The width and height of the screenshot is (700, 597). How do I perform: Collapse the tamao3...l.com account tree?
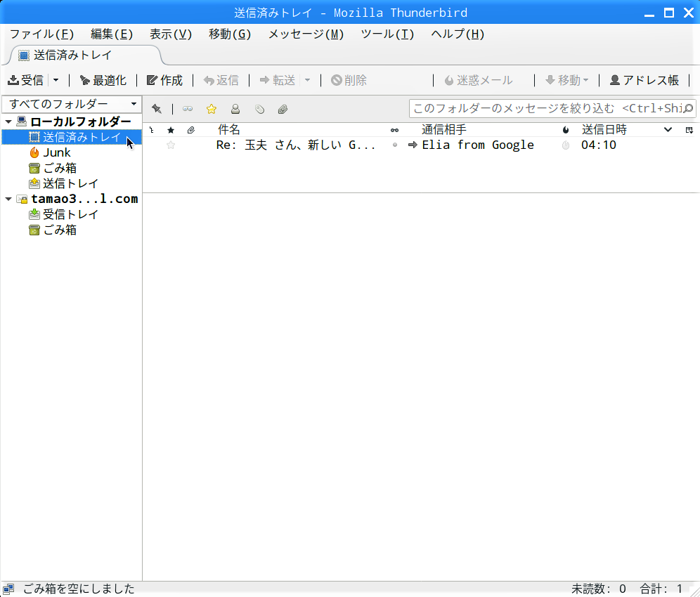click(x=8, y=199)
